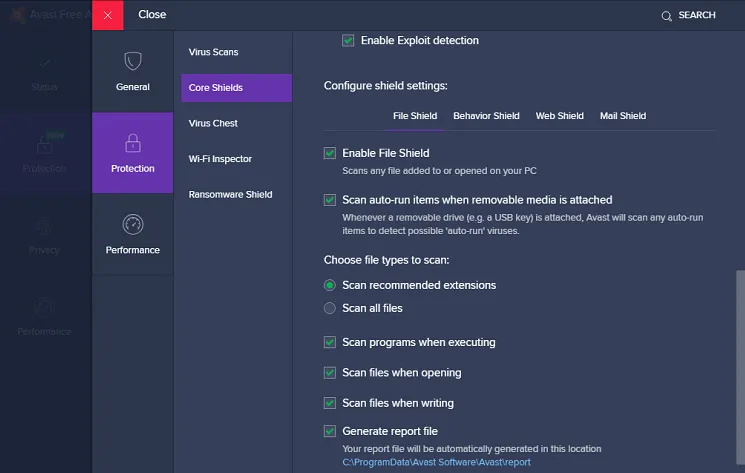Open Ransomware Shield settings
Screen dimensions: 745x473
237,195
